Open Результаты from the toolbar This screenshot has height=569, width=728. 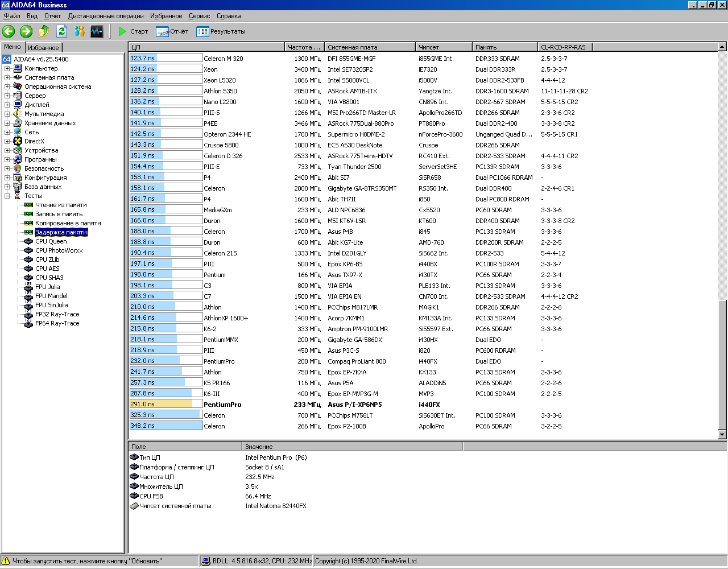tap(221, 31)
